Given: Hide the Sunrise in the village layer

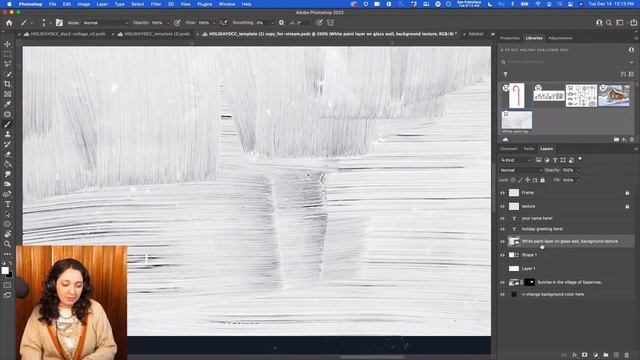Looking at the screenshot, I should click(x=502, y=282).
